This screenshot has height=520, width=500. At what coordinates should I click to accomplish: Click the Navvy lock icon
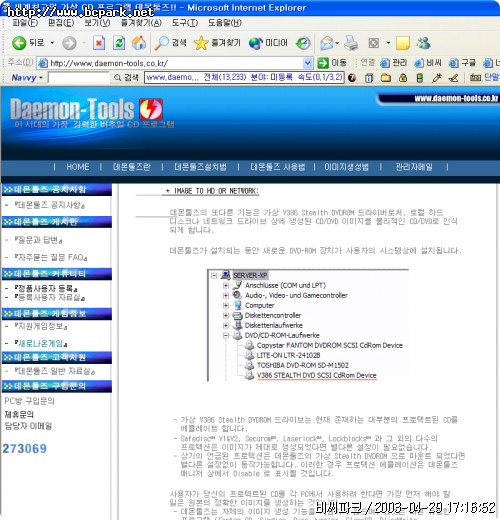[x=403, y=78]
